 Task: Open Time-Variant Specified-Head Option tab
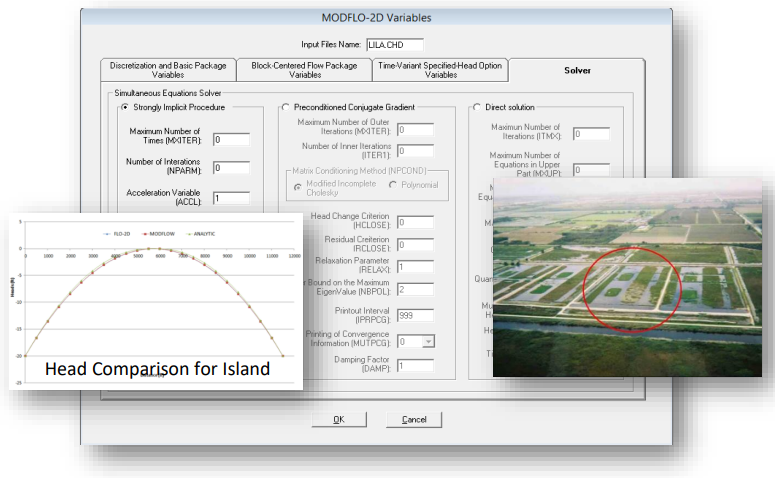[x=440, y=69]
